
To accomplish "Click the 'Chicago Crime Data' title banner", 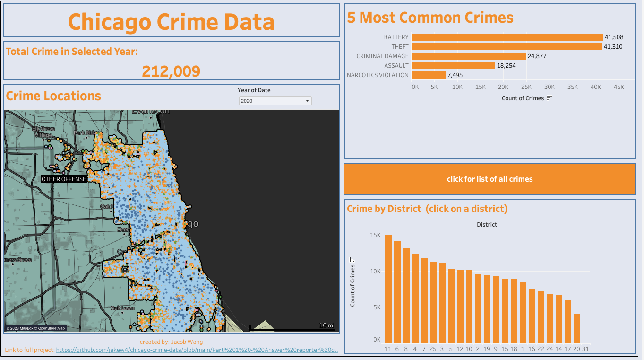I will pos(172,21).
